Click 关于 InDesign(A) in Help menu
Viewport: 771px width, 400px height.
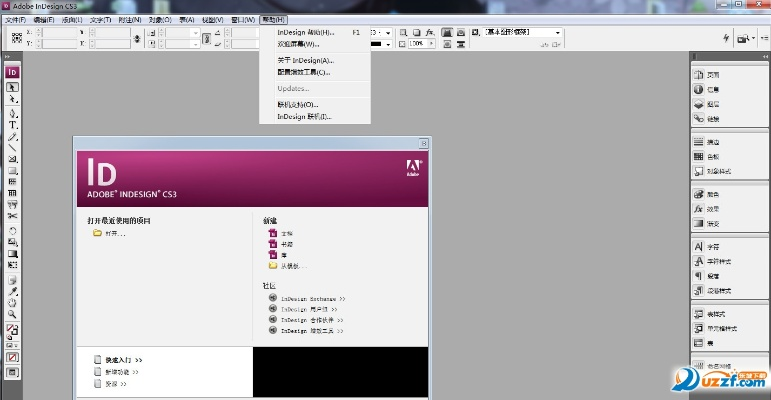[x=305, y=60]
